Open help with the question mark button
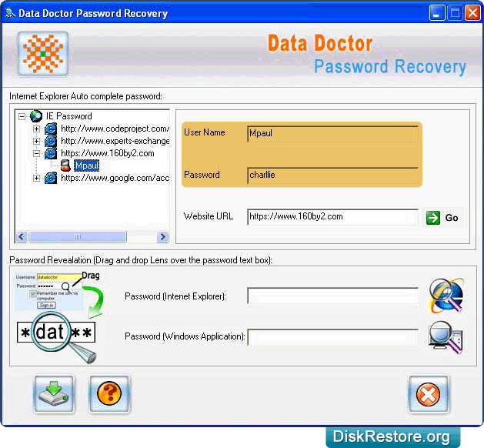 tap(109, 393)
